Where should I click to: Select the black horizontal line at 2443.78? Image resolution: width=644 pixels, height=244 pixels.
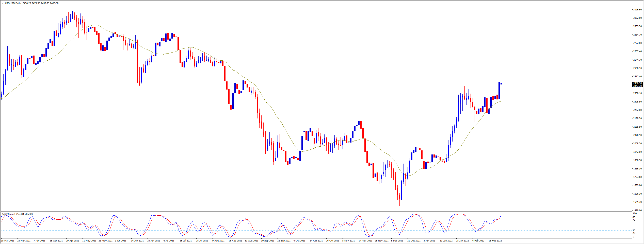coord(305,86)
